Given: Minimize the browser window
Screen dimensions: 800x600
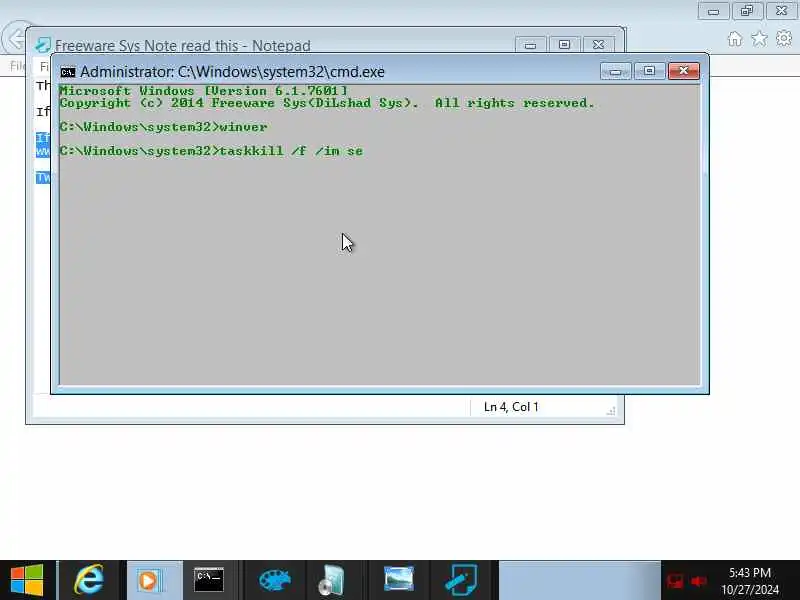Looking at the screenshot, I should (713, 11).
